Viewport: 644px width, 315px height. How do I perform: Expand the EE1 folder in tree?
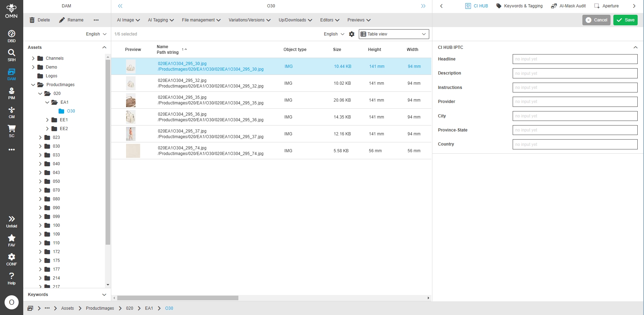tap(47, 120)
